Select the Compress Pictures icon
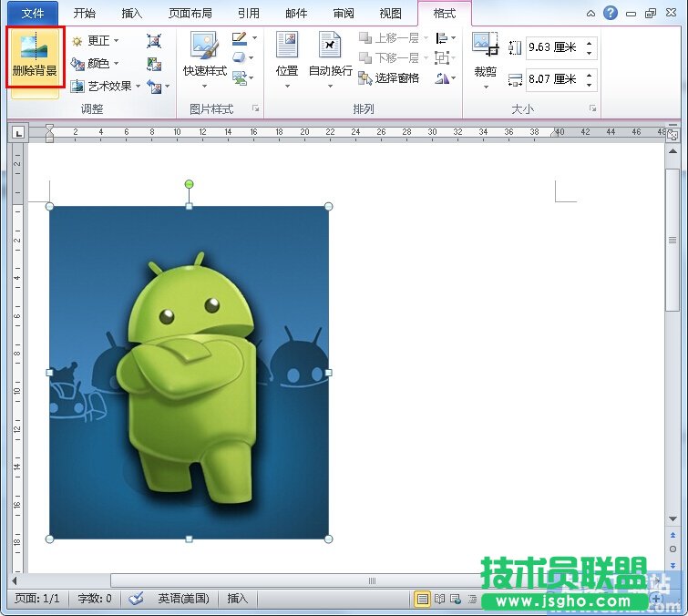Screen dimensions: 688x616 (154, 41)
